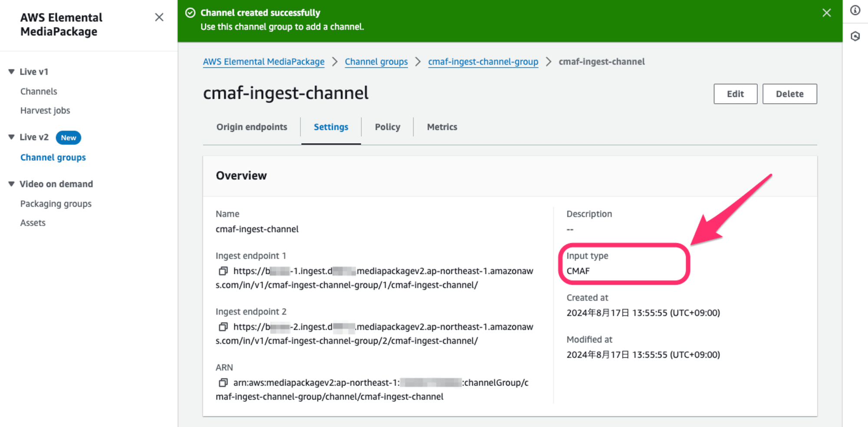Click AWS Elemental MediaPackage breadcrumb
The width and height of the screenshot is (868, 427).
263,62
